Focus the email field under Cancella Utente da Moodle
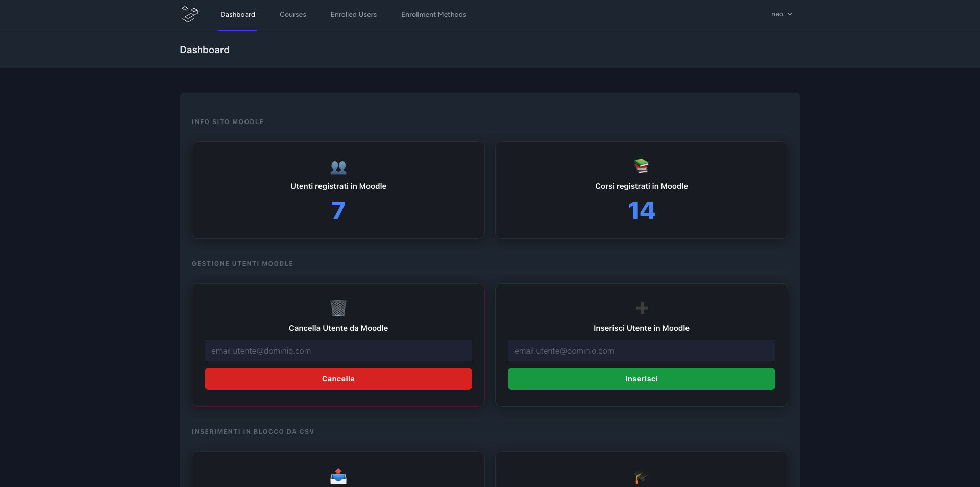Screen dimensions: 980x487 point(338,351)
